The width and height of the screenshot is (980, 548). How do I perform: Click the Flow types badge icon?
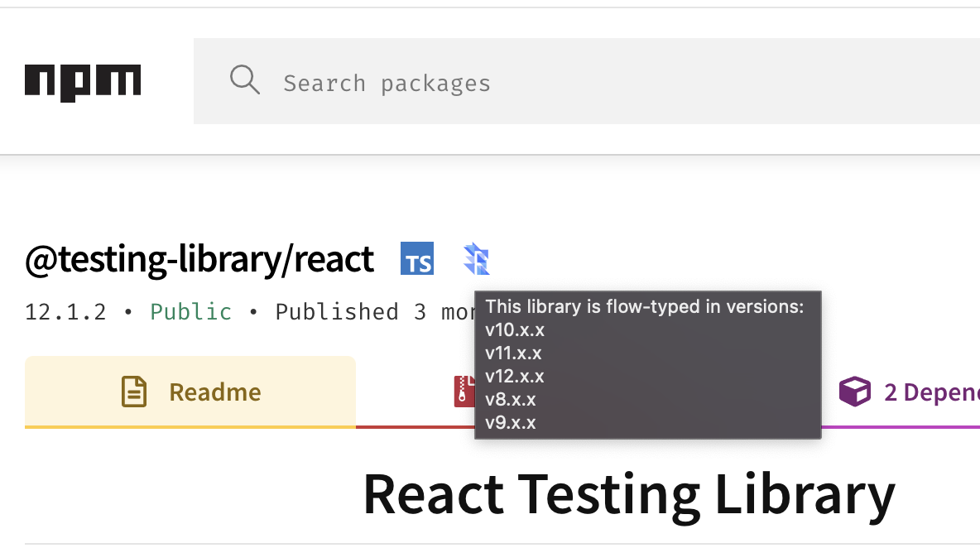point(476,258)
